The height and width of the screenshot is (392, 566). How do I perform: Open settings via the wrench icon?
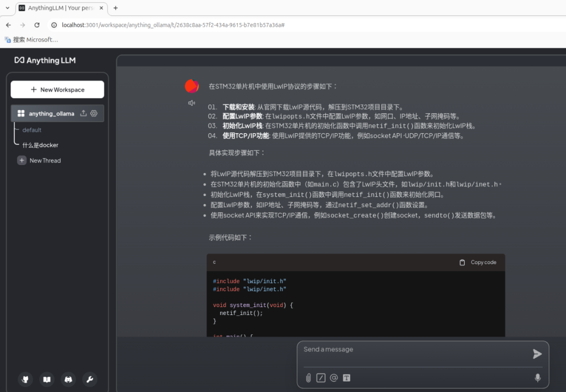89,379
